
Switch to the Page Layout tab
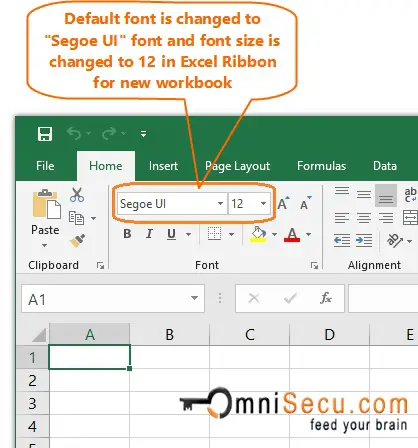237,166
